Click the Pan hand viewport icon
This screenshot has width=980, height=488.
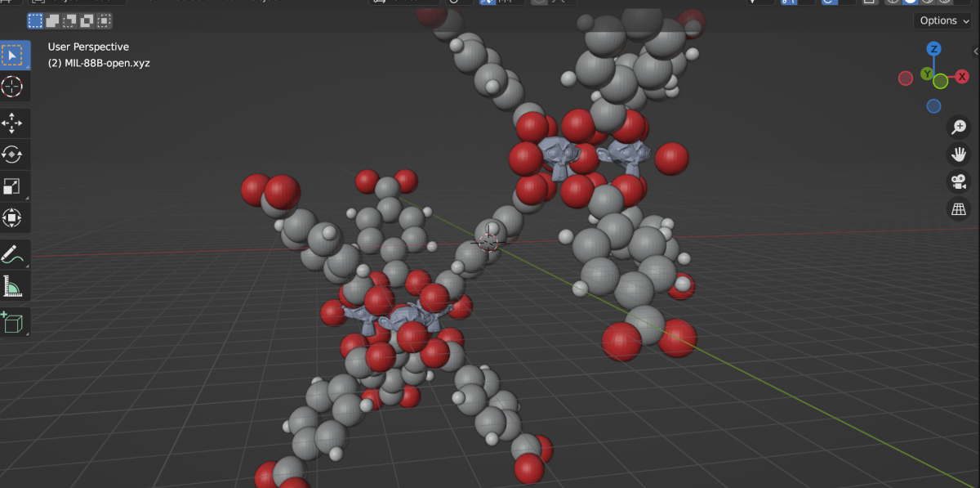click(x=959, y=154)
